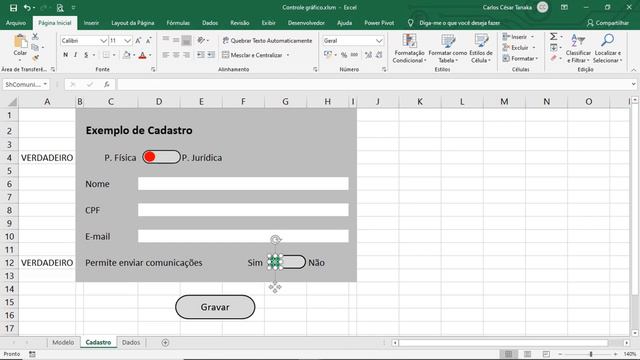Click the Compartilhar button
This screenshot has width=640, height=360.
608,23
